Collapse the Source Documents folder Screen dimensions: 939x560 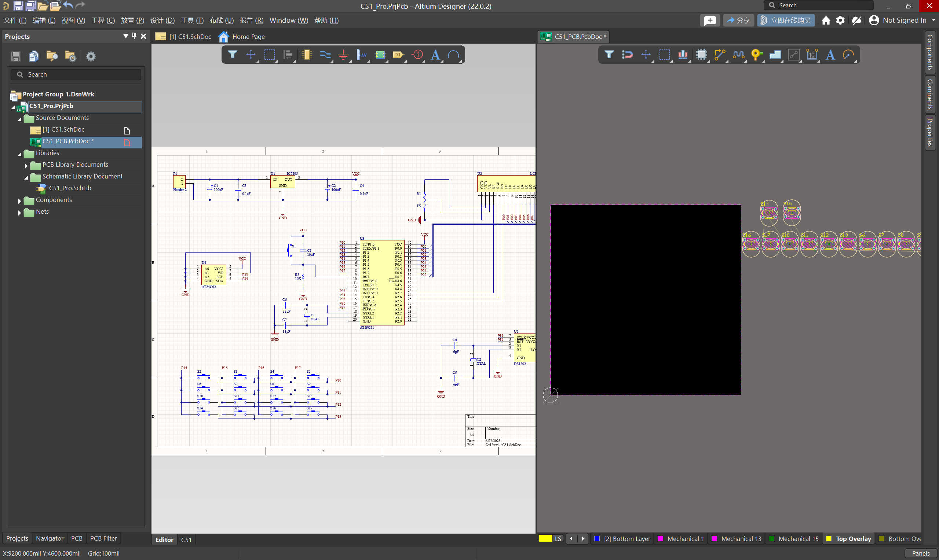20,118
